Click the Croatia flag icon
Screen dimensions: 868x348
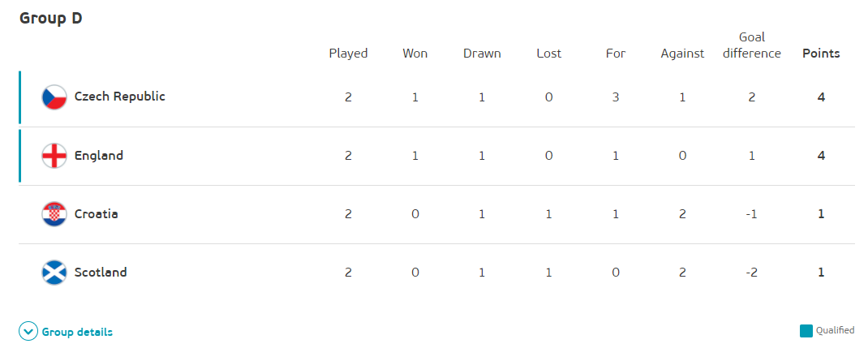pos(54,214)
